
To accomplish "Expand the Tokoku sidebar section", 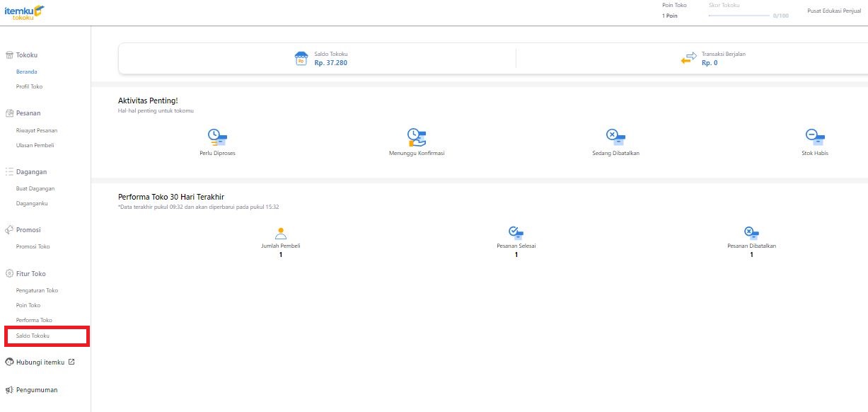I will click(x=26, y=55).
